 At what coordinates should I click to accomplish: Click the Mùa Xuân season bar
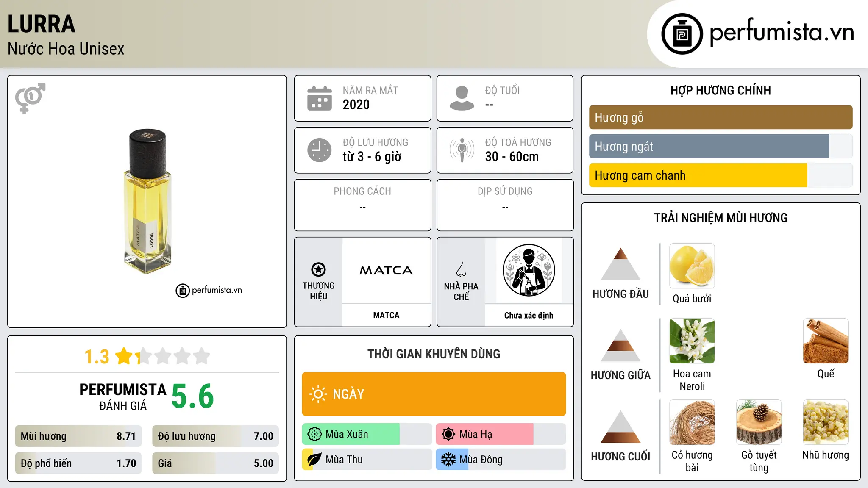click(x=367, y=434)
